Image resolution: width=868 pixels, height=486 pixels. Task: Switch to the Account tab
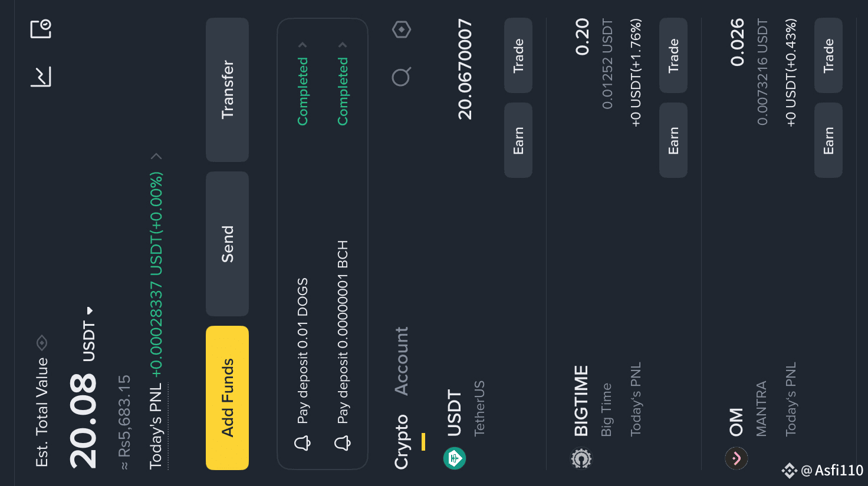(x=401, y=361)
